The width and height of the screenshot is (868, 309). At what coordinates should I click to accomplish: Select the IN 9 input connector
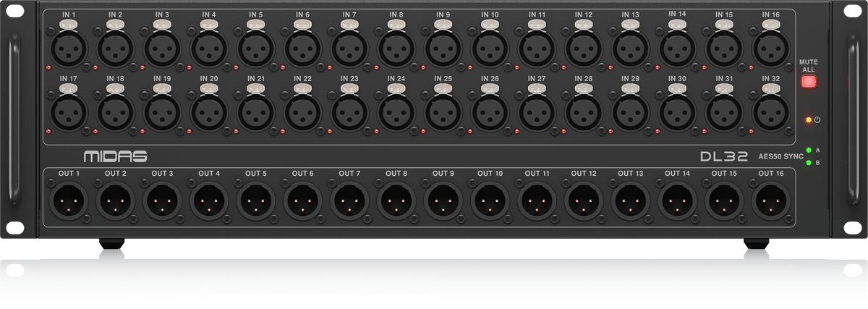click(443, 48)
